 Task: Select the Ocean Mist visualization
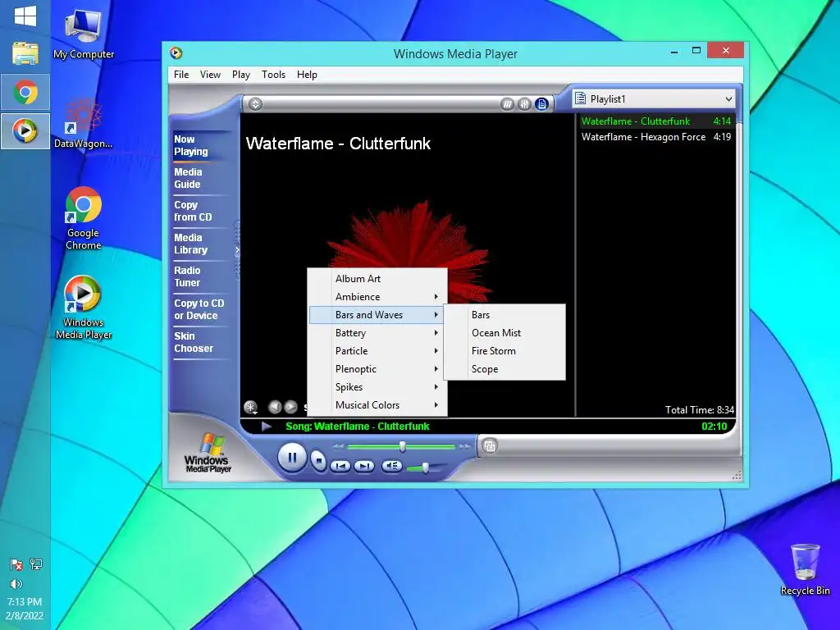point(504,333)
